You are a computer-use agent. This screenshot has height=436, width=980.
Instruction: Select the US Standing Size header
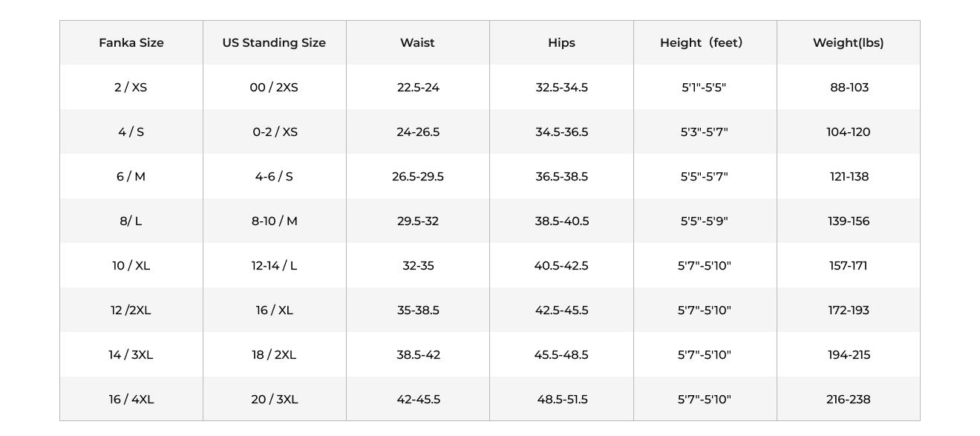tap(274, 43)
